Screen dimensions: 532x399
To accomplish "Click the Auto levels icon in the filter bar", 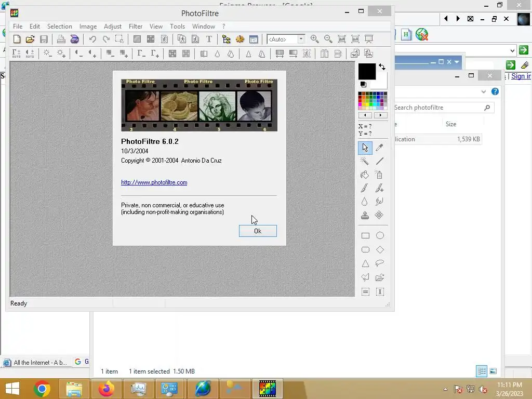I will (x=16, y=54).
